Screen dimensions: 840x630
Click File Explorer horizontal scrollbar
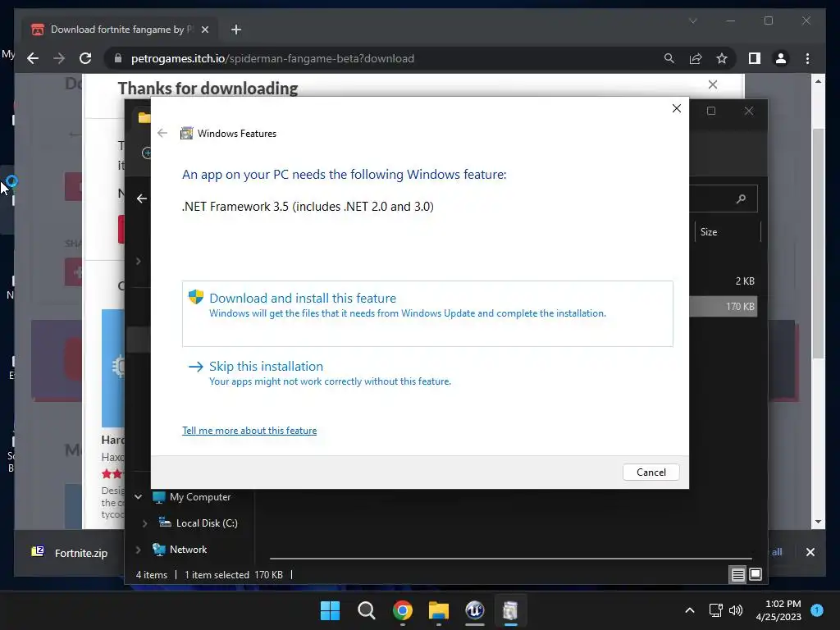coord(510,558)
